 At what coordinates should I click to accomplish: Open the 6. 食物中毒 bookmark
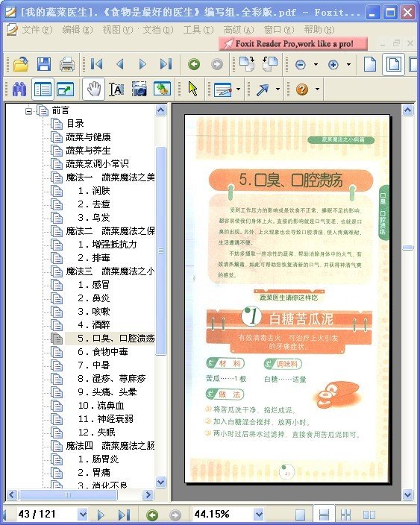[x=103, y=351]
